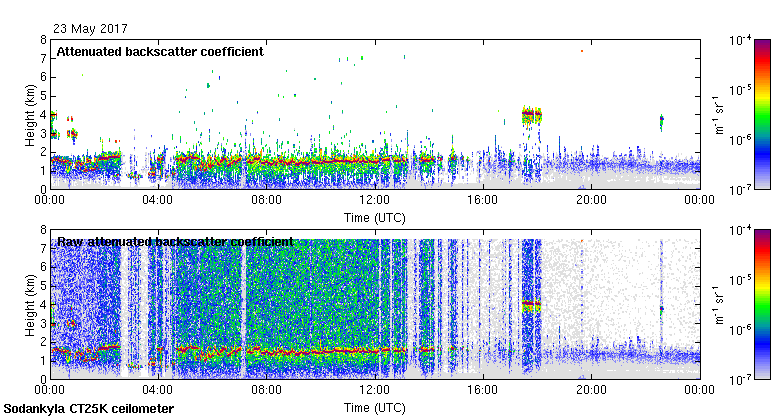Click the top color bar's 10^-4 label

point(740,40)
